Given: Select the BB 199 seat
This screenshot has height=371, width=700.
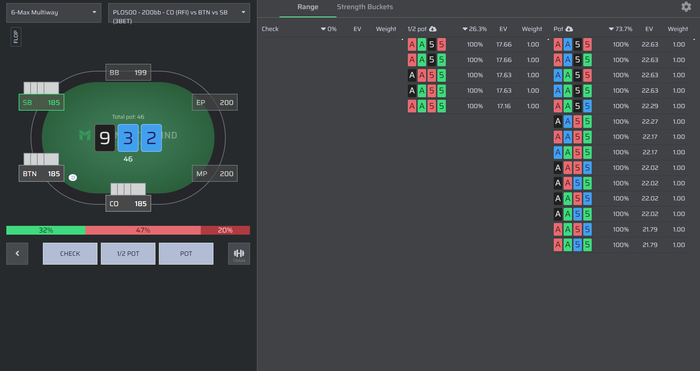Looking at the screenshot, I should (x=128, y=72).
